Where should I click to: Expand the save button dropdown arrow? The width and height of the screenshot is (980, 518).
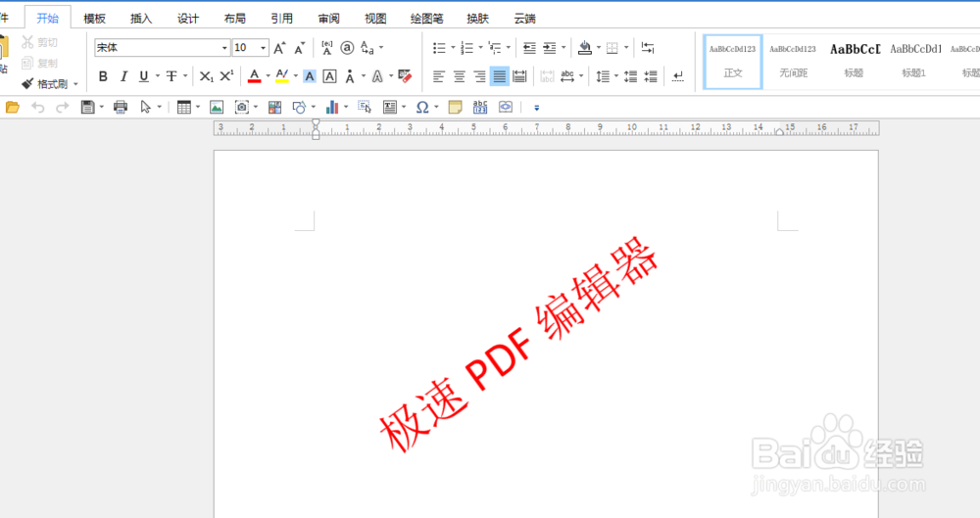point(102,108)
